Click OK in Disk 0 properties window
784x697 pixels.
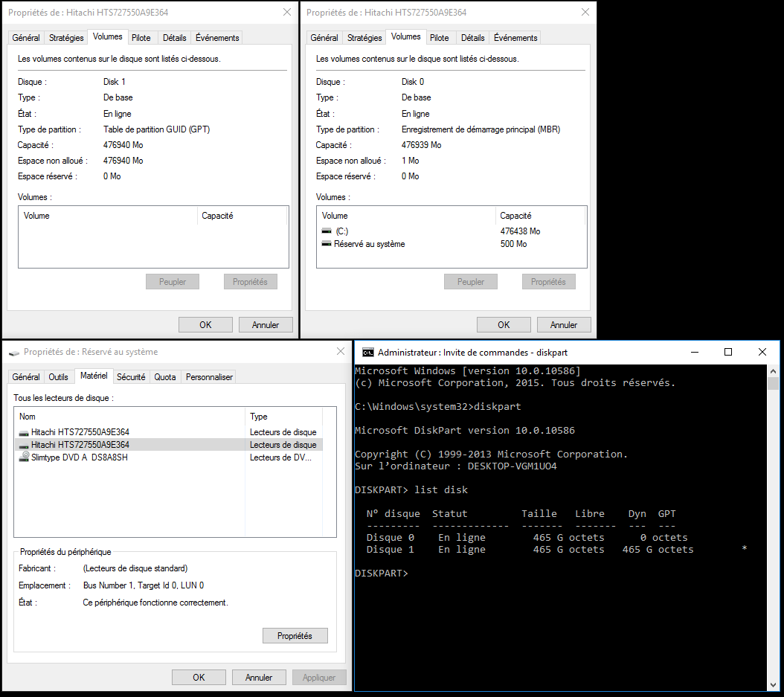pos(504,325)
